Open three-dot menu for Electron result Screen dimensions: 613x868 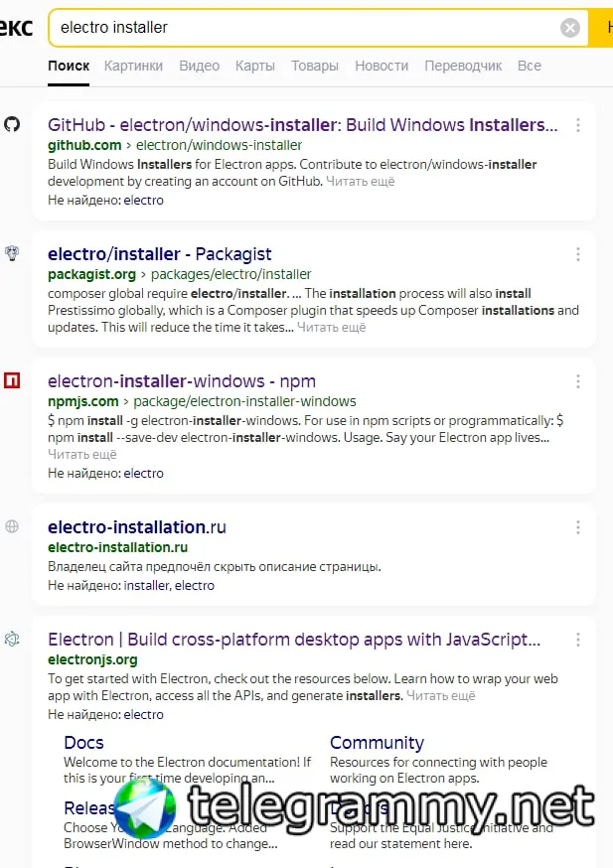(578, 641)
